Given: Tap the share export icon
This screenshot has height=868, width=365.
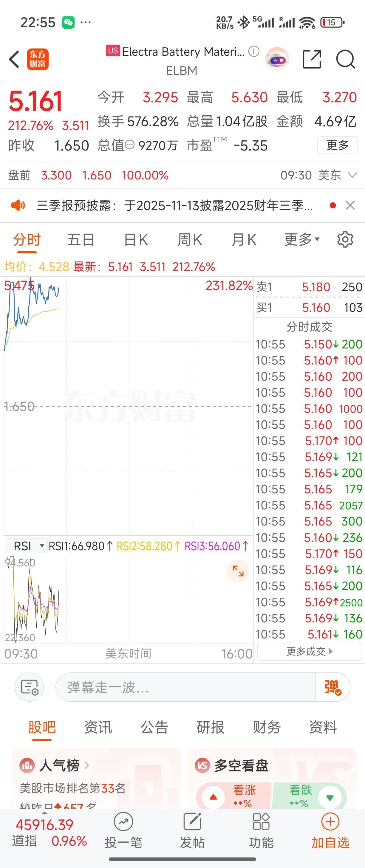Looking at the screenshot, I should 312,59.
